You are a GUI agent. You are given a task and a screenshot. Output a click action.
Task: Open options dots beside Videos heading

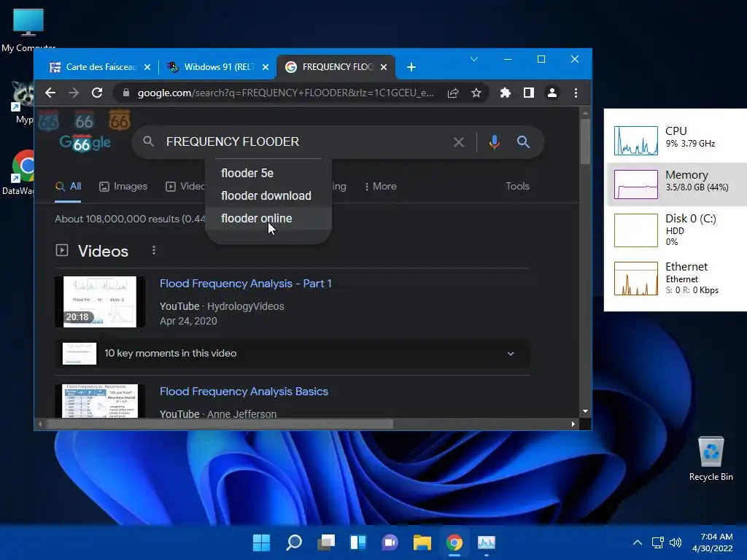[x=153, y=251]
